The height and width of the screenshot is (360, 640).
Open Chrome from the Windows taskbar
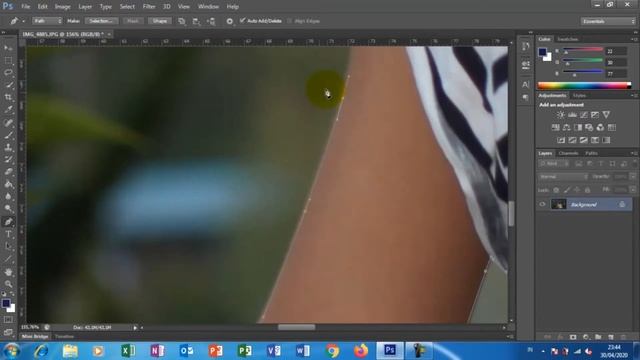tap(332, 351)
